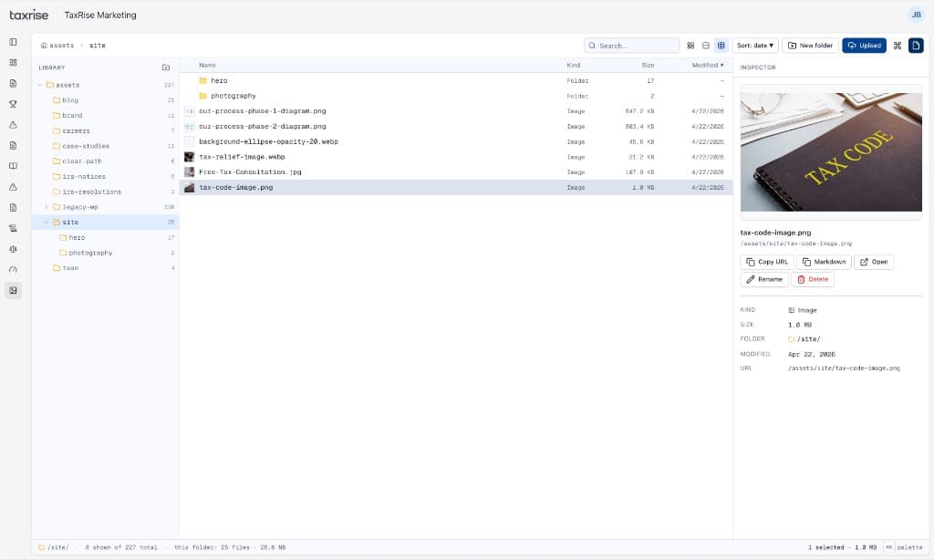Open the media image icon in left rail

[13, 291]
